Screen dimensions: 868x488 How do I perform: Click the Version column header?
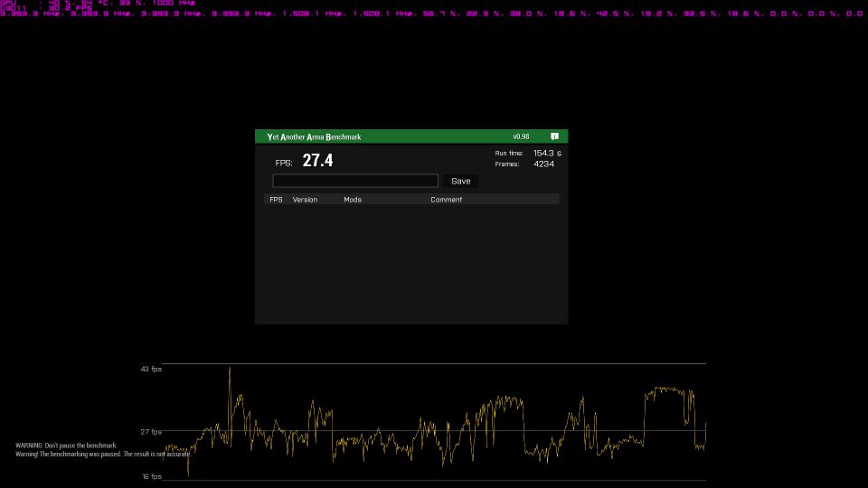tap(305, 200)
